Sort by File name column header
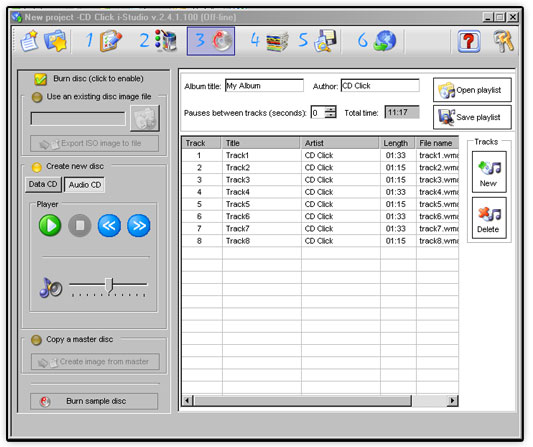533x447 pixels. pyautogui.click(x=437, y=143)
